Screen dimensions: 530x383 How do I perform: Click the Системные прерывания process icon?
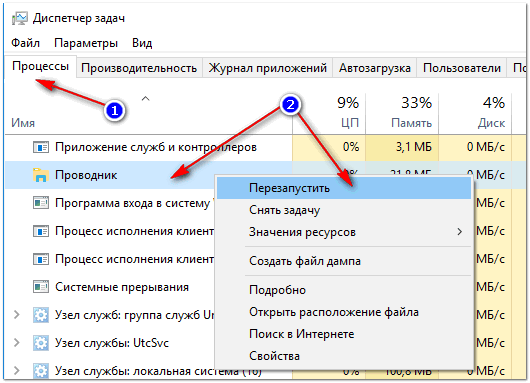point(41,287)
